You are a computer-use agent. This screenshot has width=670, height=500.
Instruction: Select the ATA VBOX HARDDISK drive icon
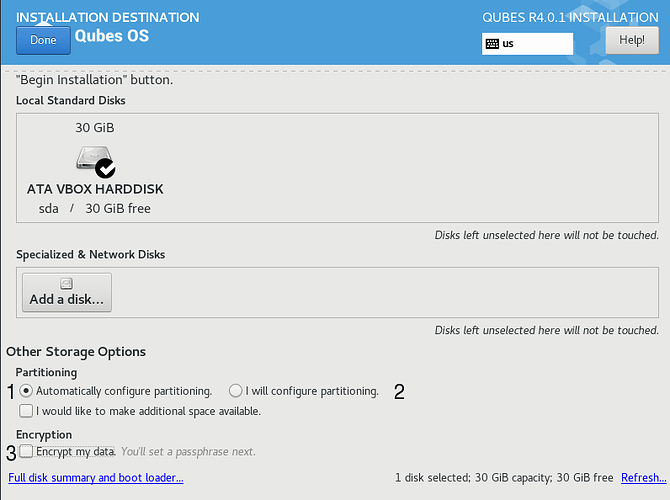point(95,161)
